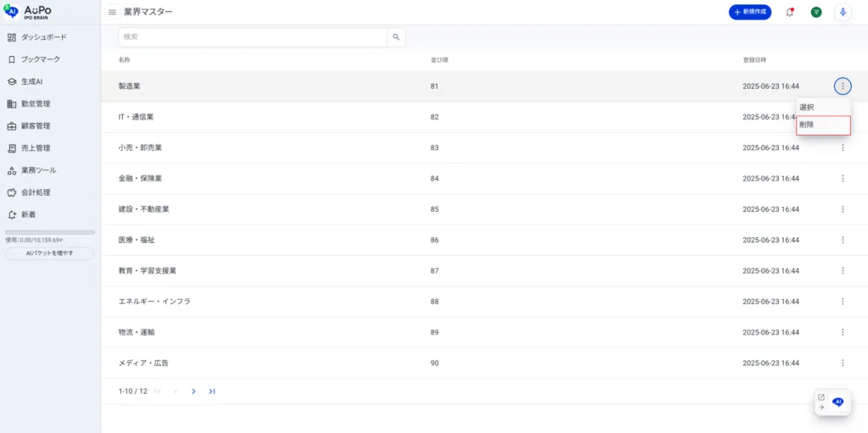868x433 pixels.
Task: Click the 新規作成 button
Action: tap(750, 12)
